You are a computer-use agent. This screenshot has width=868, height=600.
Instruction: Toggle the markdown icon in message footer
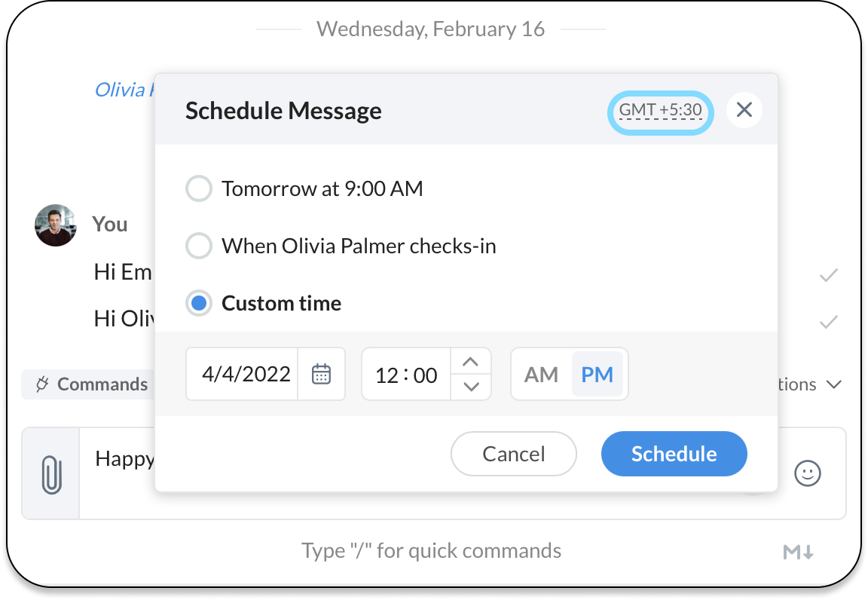click(799, 553)
